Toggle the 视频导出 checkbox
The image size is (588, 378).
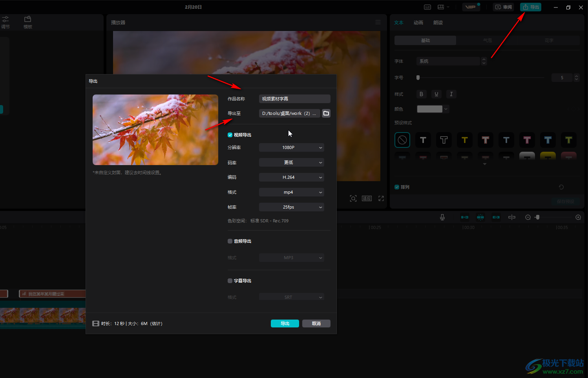click(230, 135)
